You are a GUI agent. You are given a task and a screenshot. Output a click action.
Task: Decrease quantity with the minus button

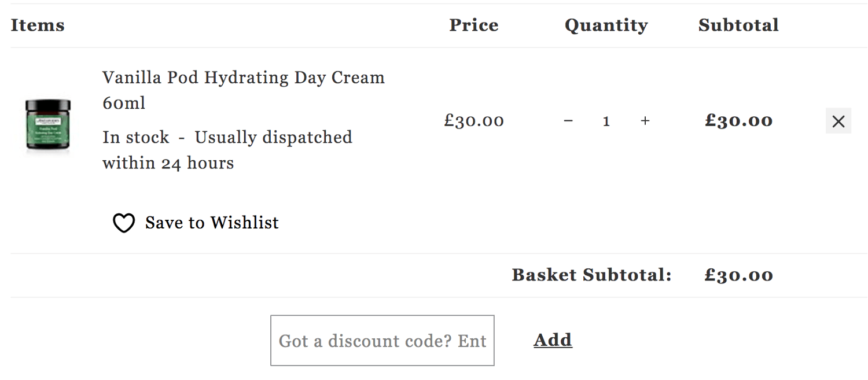pyautogui.click(x=568, y=121)
